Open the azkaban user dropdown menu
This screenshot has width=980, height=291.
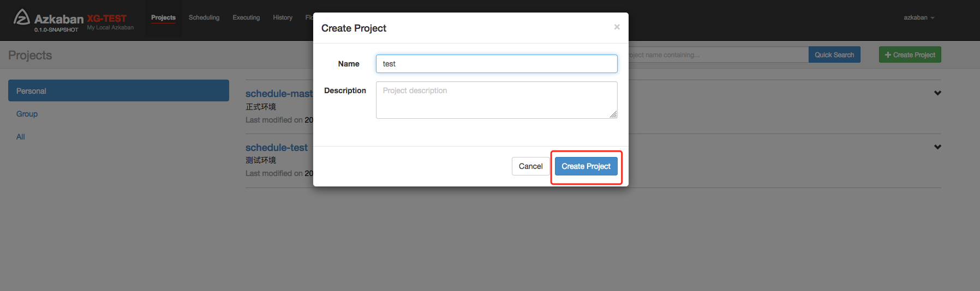pyautogui.click(x=919, y=18)
